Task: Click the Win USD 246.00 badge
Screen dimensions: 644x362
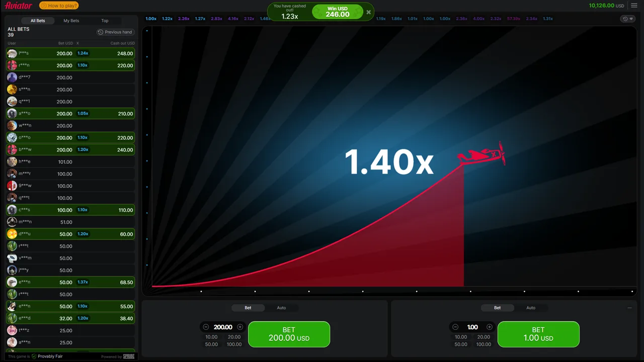Action: pos(337,12)
